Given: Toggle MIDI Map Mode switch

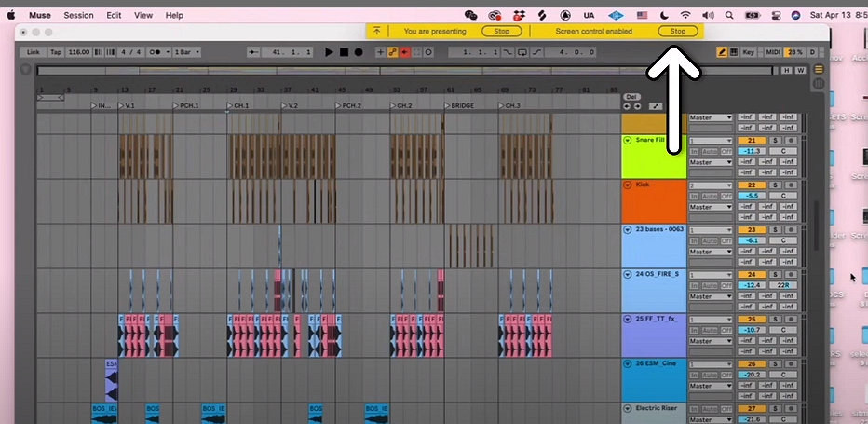Looking at the screenshot, I should pyautogui.click(x=773, y=52).
